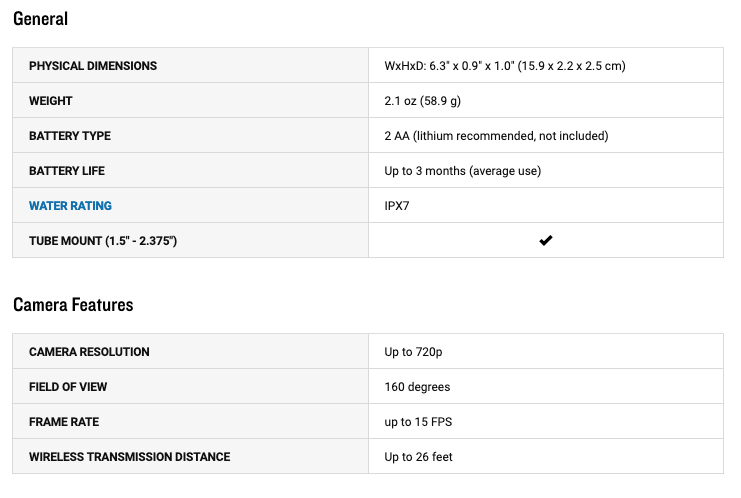Screen dimensions: 741x498
Task: Click the WIRELESS TRANSMISSION DISTANCE label
Action: pos(130,457)
